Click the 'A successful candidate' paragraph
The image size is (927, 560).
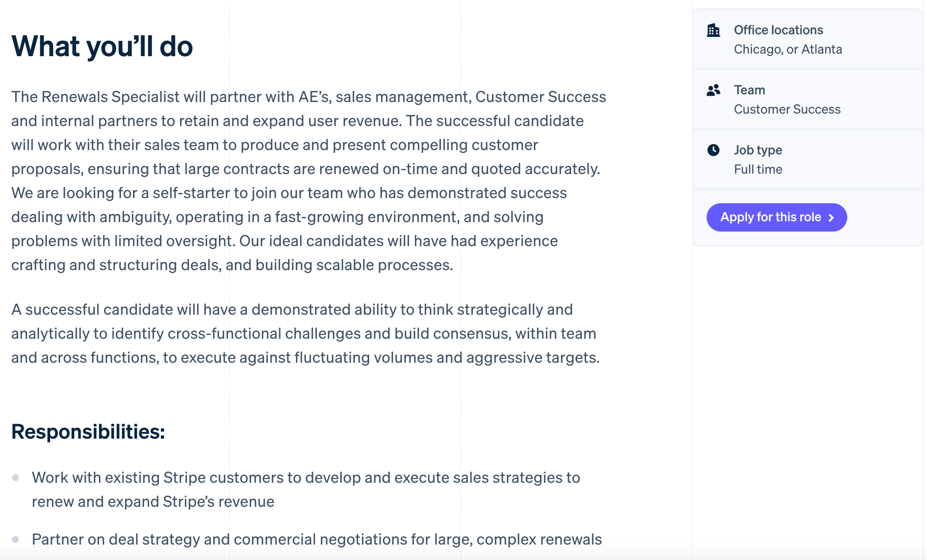click(x=305, y=334)
